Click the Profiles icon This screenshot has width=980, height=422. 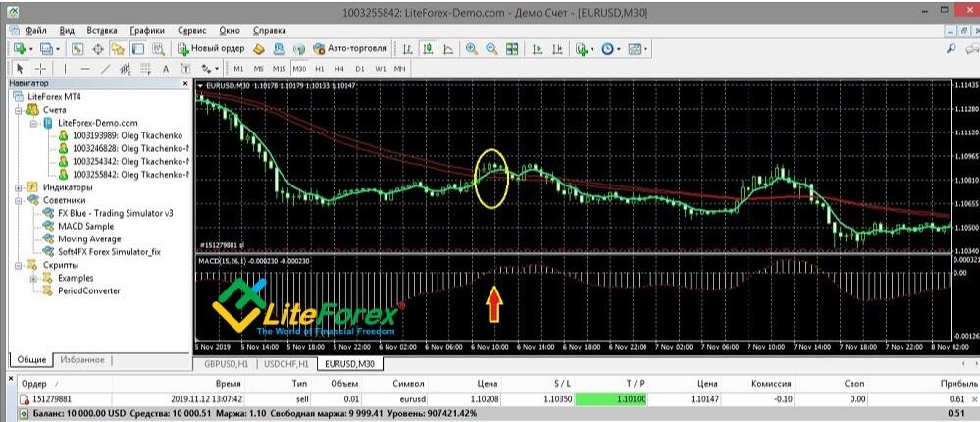46,48
